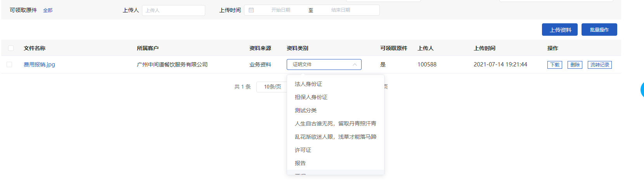Open the 费用报销.jpg file link
644x181 pixels.
click(x=39, y=64)
